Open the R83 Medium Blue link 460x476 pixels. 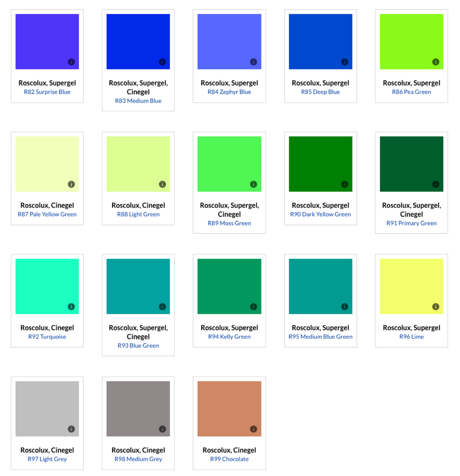(138, 101)
